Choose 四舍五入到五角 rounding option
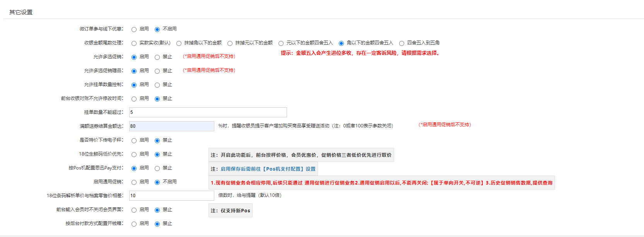The image size is (644, 237). pos(401,43)
